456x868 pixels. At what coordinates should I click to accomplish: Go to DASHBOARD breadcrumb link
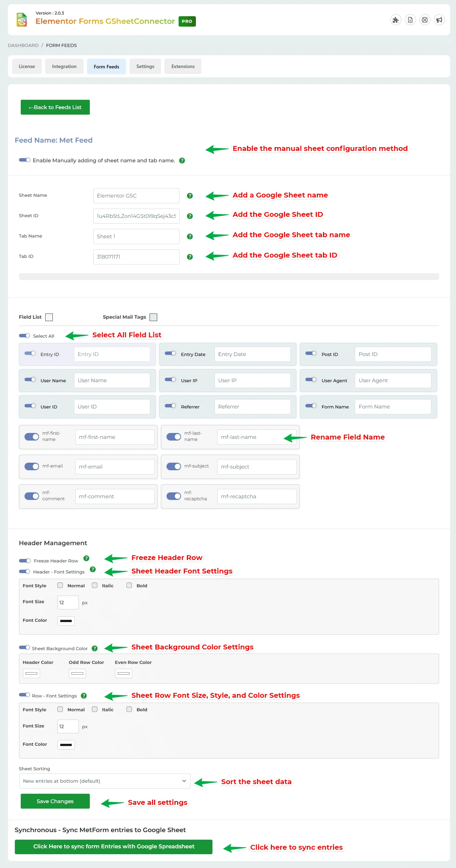click(23, 45)
